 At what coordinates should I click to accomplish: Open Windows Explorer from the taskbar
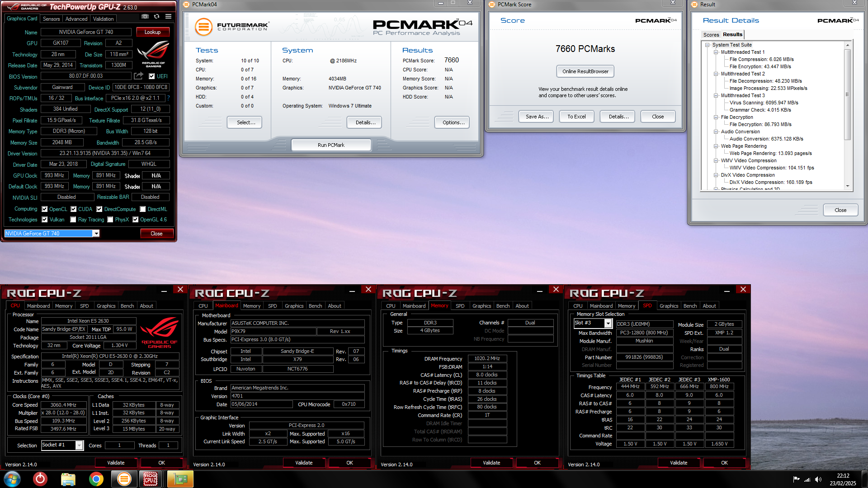[68, 479]
